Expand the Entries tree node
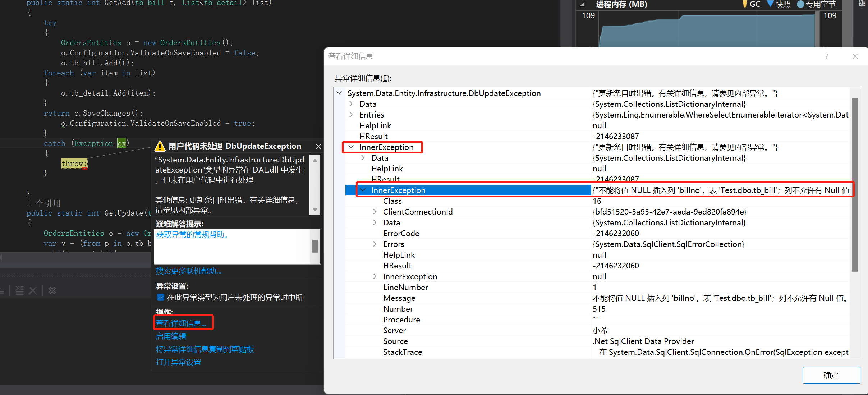The width and height of the screenshot is (868, 395). [351, 115]
